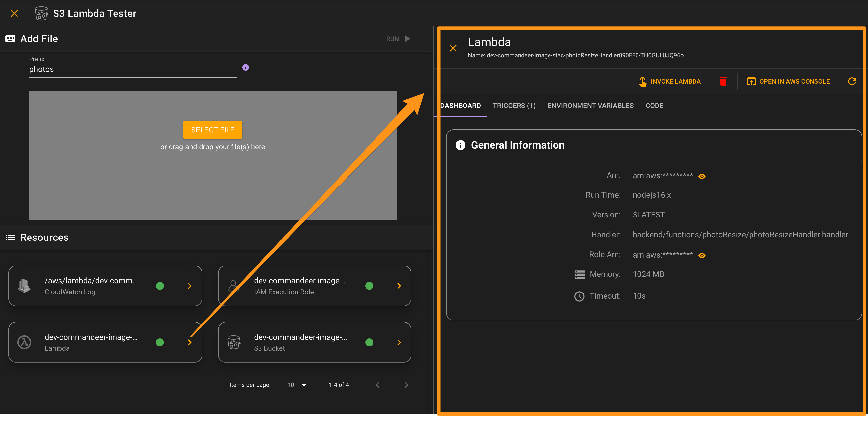Click the 10s timeout value
The height and width of the screenshot is (426, 868).
639,296
